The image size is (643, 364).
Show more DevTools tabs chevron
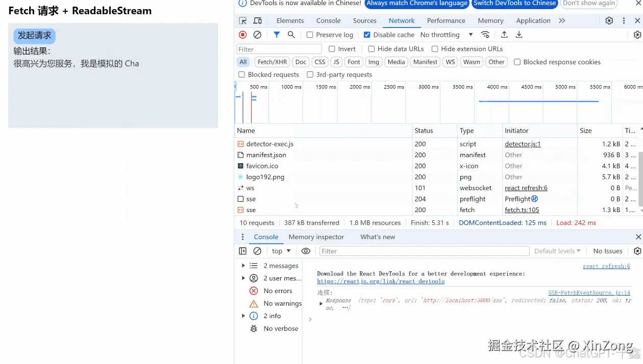562,20
